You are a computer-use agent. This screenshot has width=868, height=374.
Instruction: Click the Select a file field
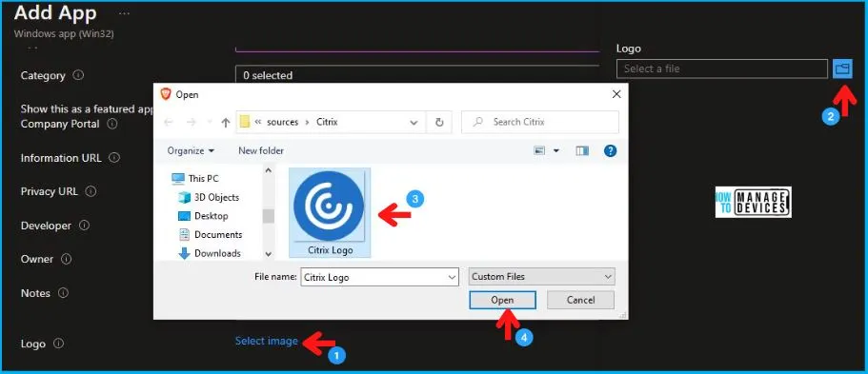pos(722,69)
